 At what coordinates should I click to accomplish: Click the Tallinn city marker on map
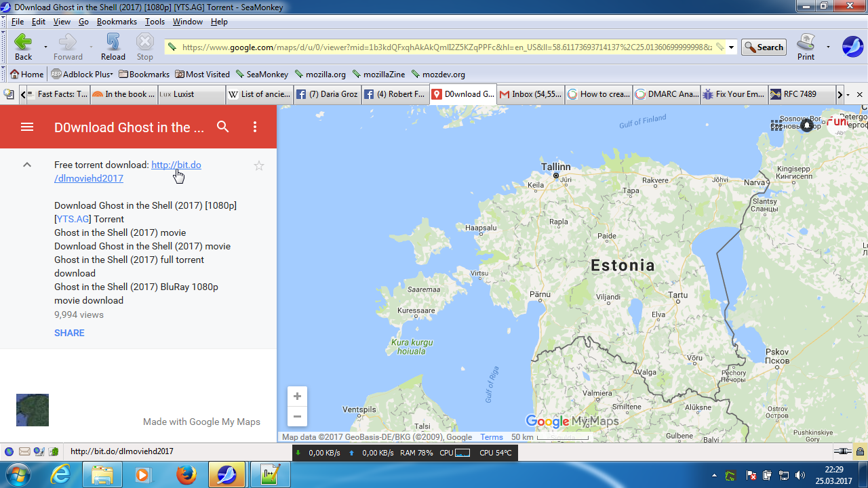coord(556,176)
